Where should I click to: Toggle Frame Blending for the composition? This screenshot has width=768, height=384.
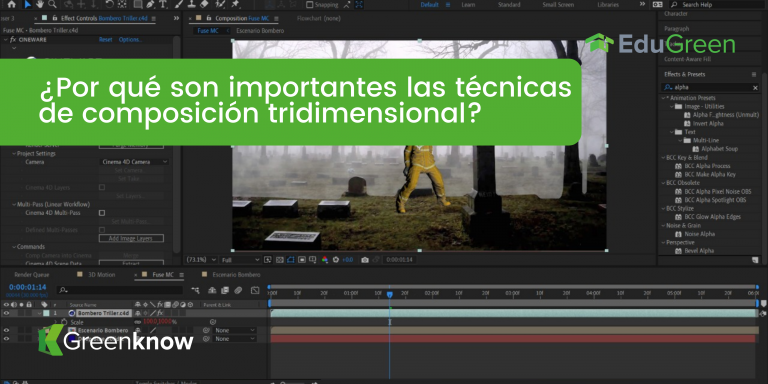click(225, 290)
